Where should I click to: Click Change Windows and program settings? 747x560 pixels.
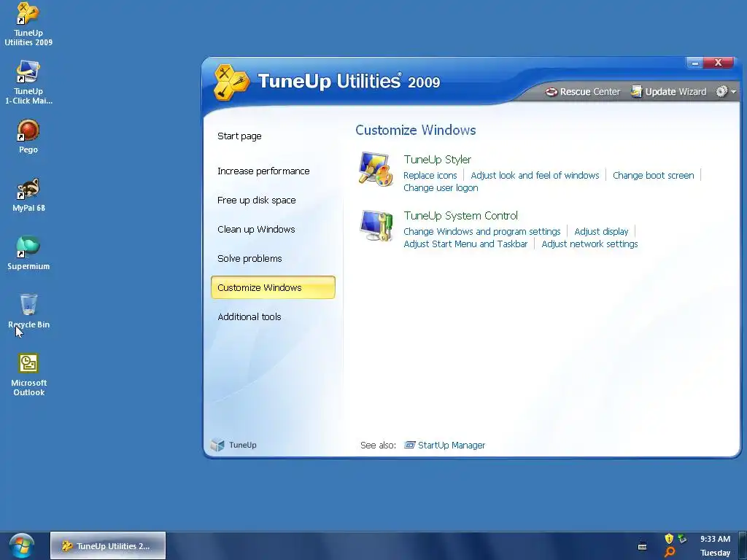tap(482, 231)
